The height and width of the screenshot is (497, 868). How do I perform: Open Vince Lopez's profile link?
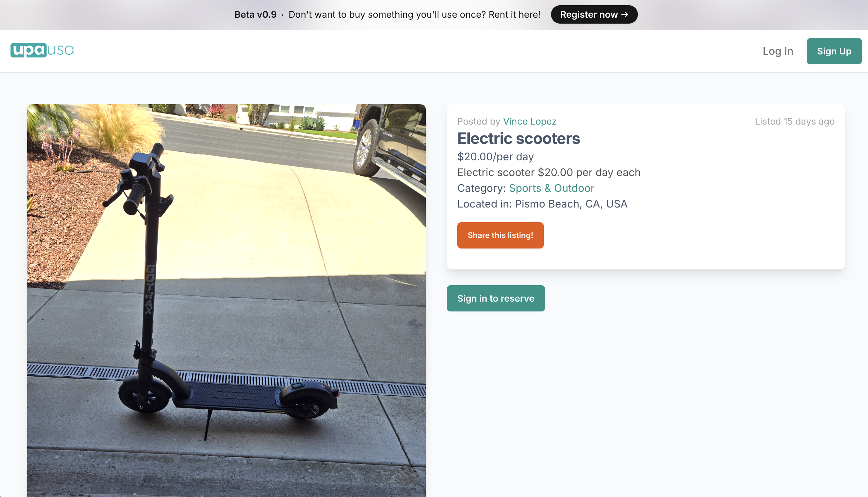point(529,121)
